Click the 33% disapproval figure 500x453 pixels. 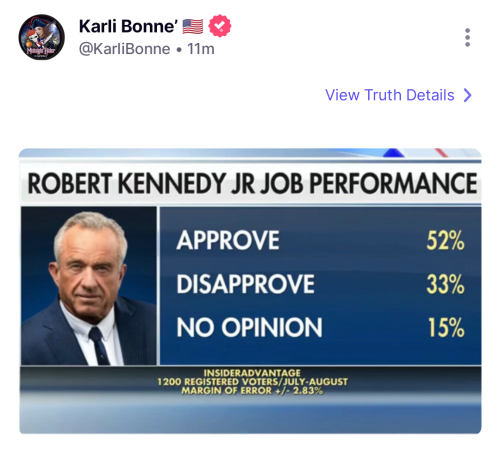(445, 284)
